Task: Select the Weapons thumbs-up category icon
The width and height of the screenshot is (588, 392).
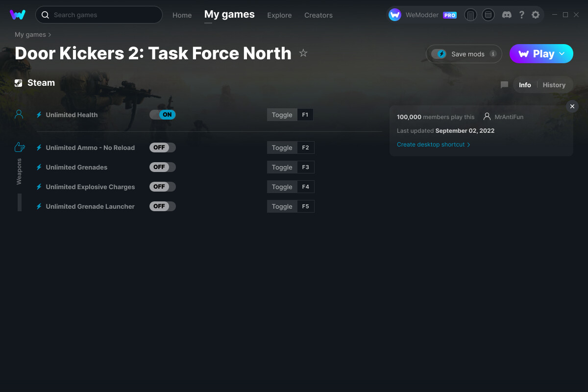Action: coord(20,147)
